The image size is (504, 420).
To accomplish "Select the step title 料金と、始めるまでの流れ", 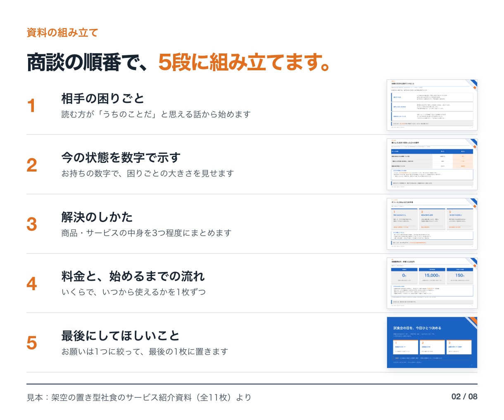I will tap(133, 276).
